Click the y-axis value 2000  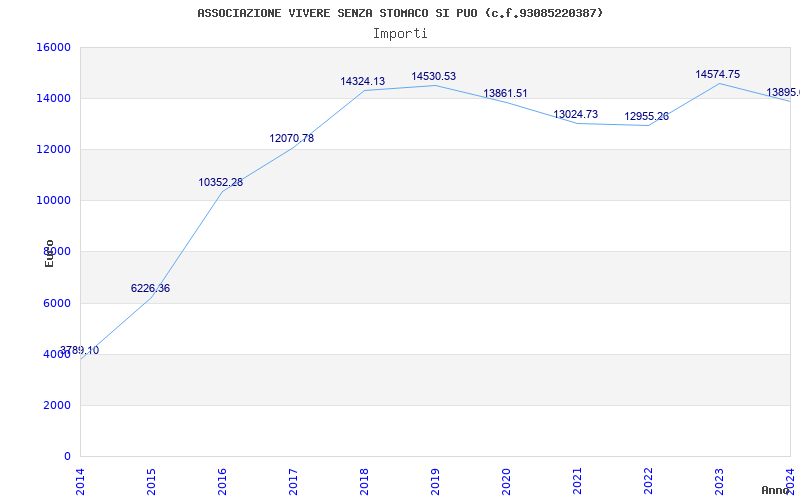[x=56, y=405]
